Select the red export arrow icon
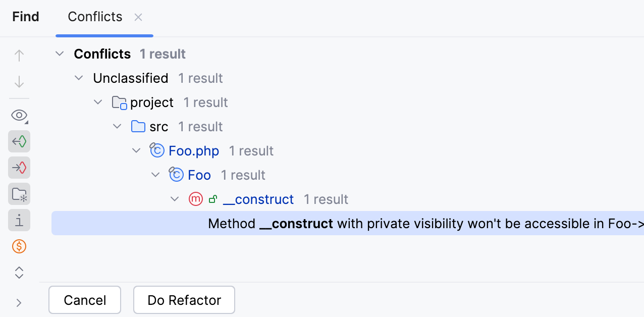 pos(19,168)
